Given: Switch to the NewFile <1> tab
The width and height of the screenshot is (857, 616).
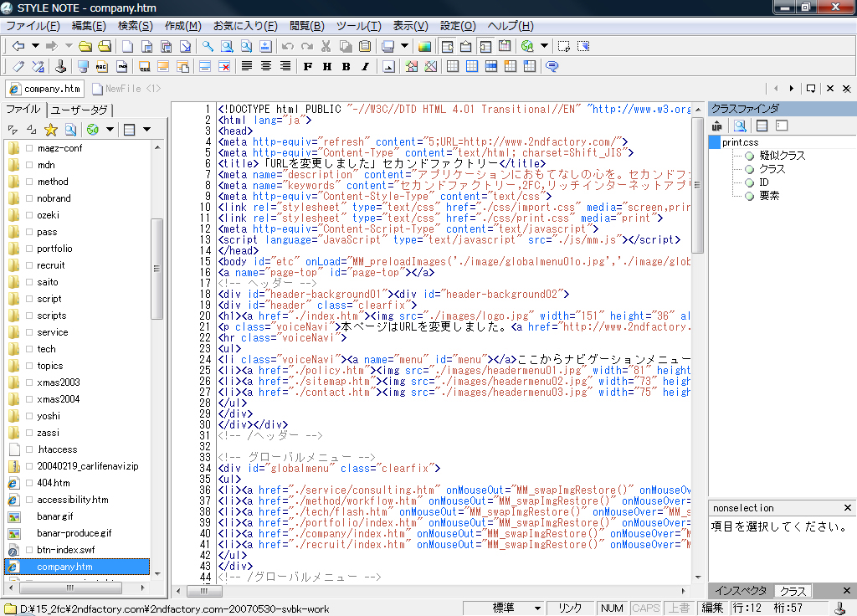Looking at the screenshot, I should click(126, 89).
